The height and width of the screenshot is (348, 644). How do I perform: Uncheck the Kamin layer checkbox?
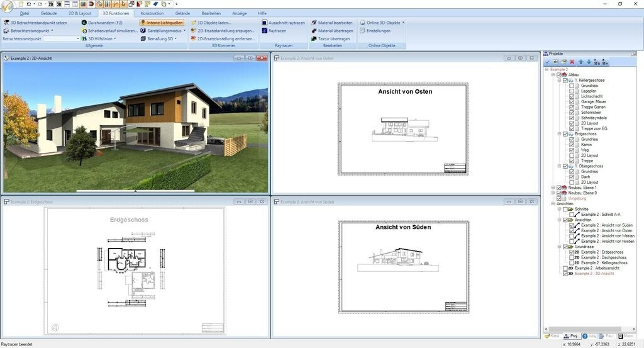[572, 145]
